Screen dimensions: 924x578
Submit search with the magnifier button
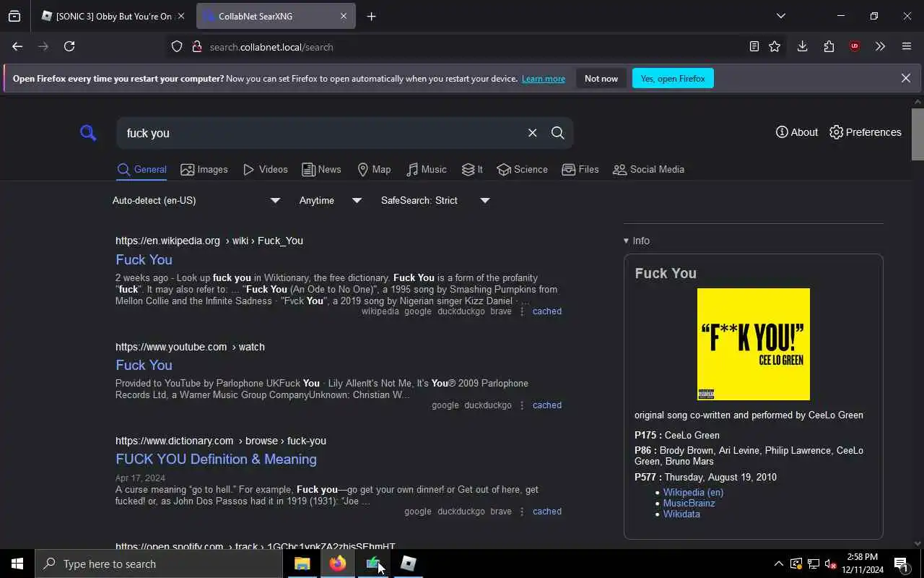557,133
